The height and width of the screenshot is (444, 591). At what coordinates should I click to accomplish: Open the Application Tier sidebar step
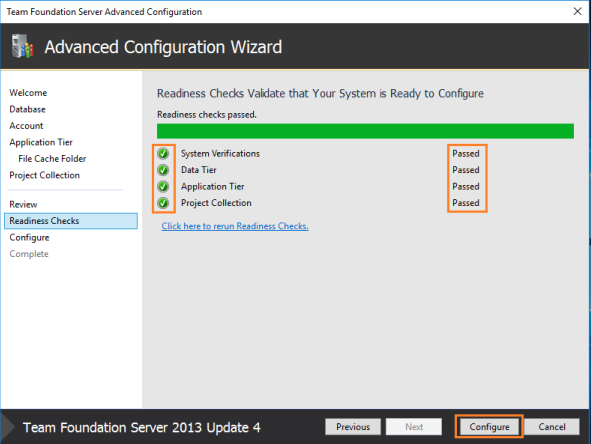point(41,142)
